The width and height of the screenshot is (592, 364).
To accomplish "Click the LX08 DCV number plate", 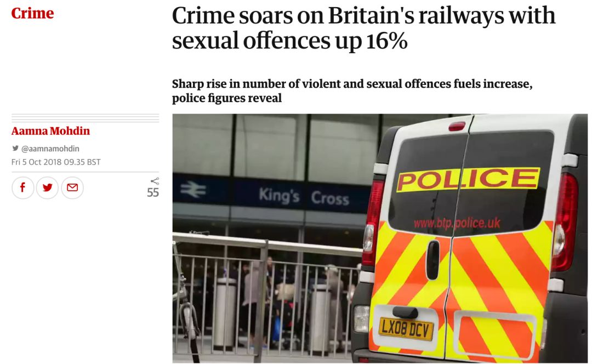I will 406,328.
